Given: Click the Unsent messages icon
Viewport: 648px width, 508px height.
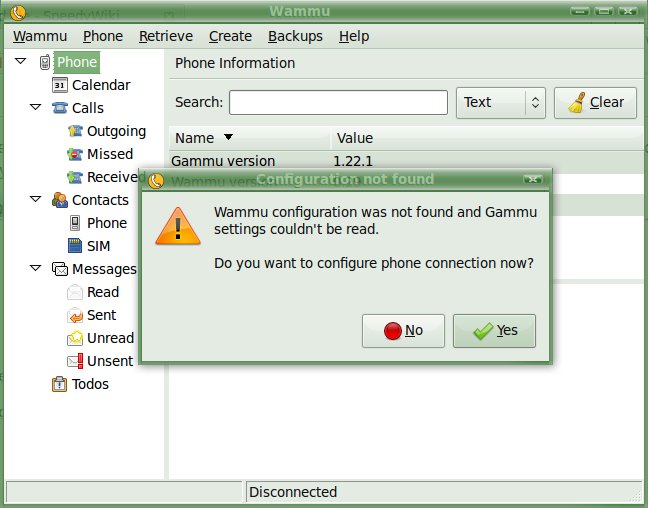Looking at the screenshot, I should [x=75, y=361].
